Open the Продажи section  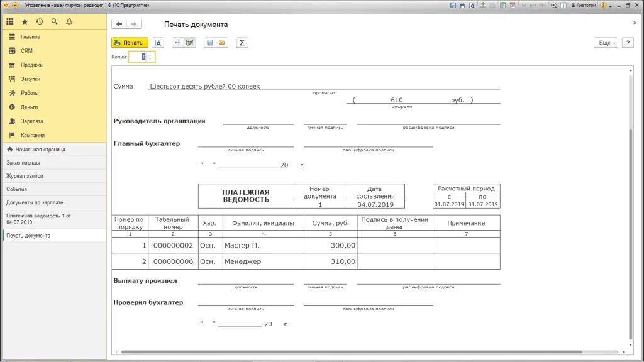tap(31, 65)
